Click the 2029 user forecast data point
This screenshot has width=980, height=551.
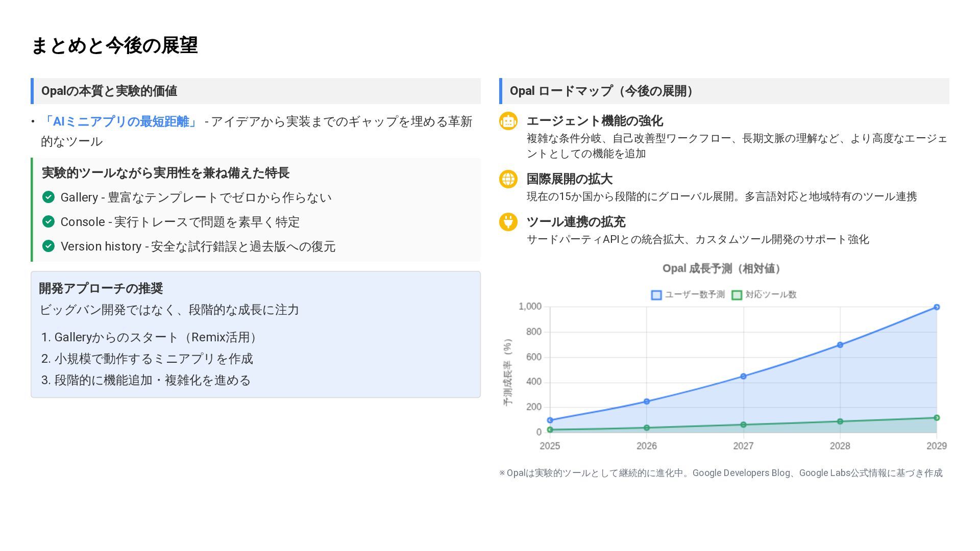(937, 307)
